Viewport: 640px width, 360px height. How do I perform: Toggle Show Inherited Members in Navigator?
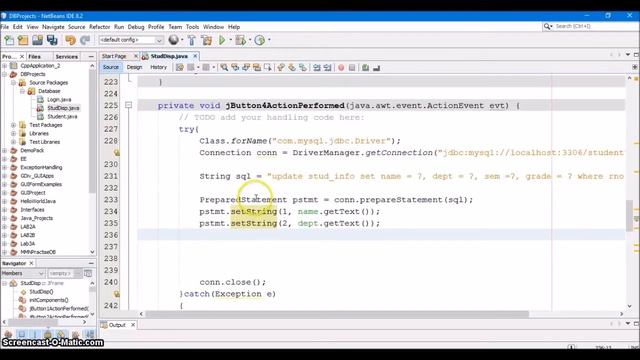(8, 334)
